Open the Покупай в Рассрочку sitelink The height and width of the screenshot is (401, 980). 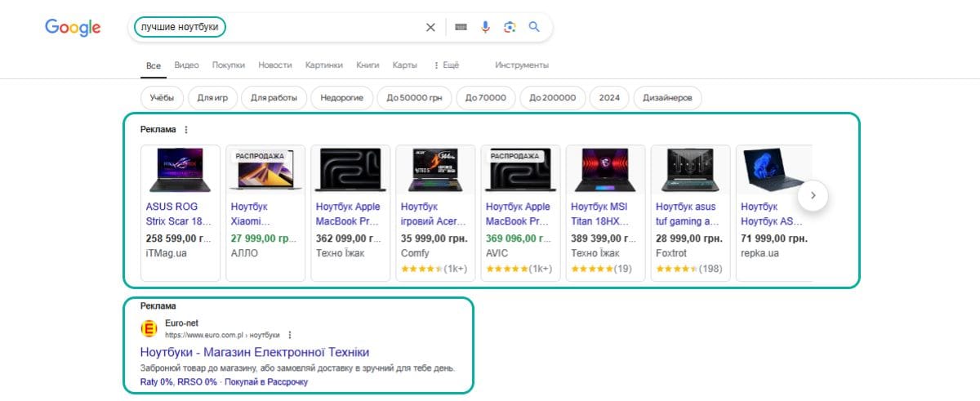point(266,381)
